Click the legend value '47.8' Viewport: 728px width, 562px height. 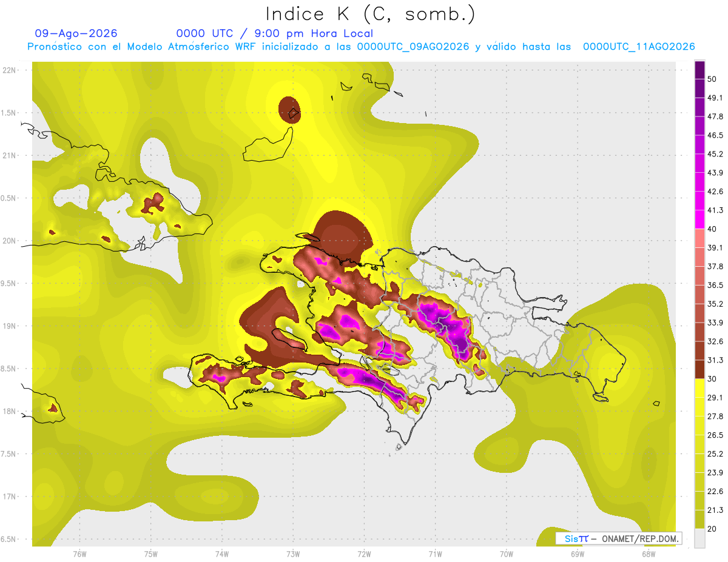point(715,116)
